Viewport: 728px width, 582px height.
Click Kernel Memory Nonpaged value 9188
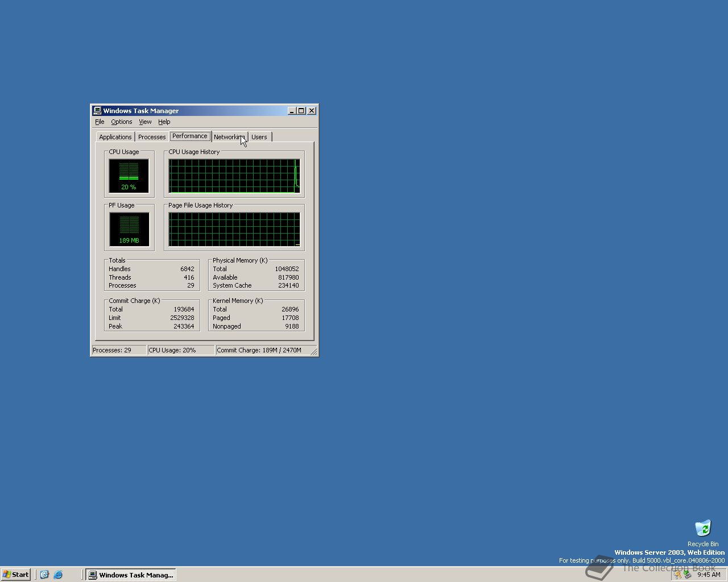292,326
